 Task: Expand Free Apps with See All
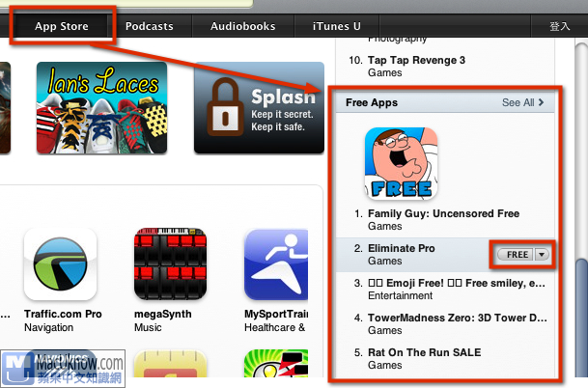point(522,102)
